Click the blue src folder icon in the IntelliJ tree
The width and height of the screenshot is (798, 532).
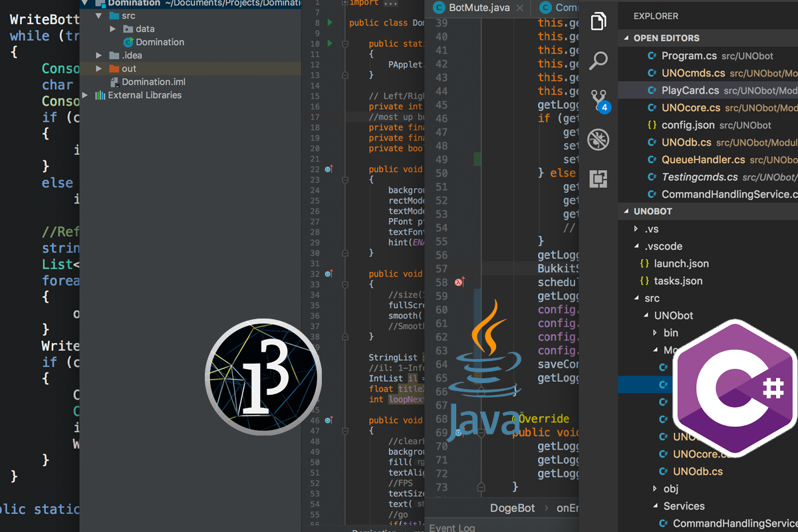(114, 15)
